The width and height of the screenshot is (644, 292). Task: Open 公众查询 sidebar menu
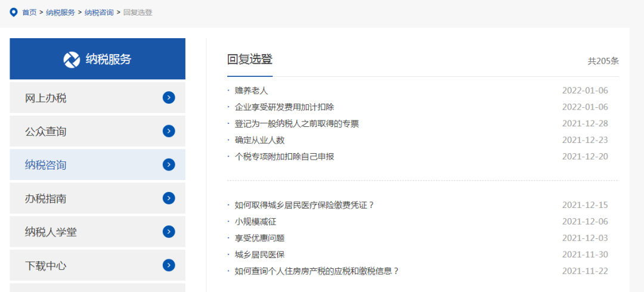97,132
